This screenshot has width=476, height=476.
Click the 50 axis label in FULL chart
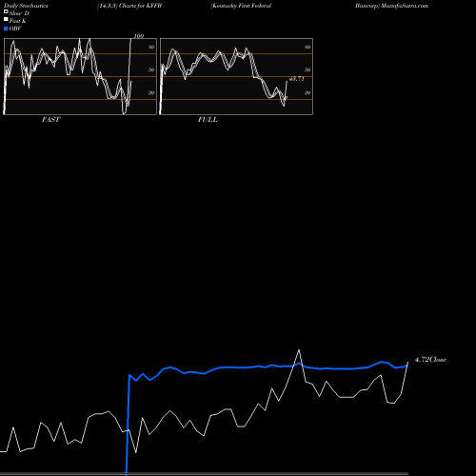(x=307, y=69)
